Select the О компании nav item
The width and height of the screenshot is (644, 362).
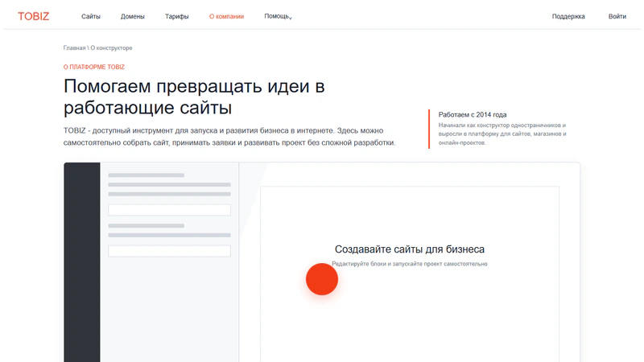(x=226, y=16)
